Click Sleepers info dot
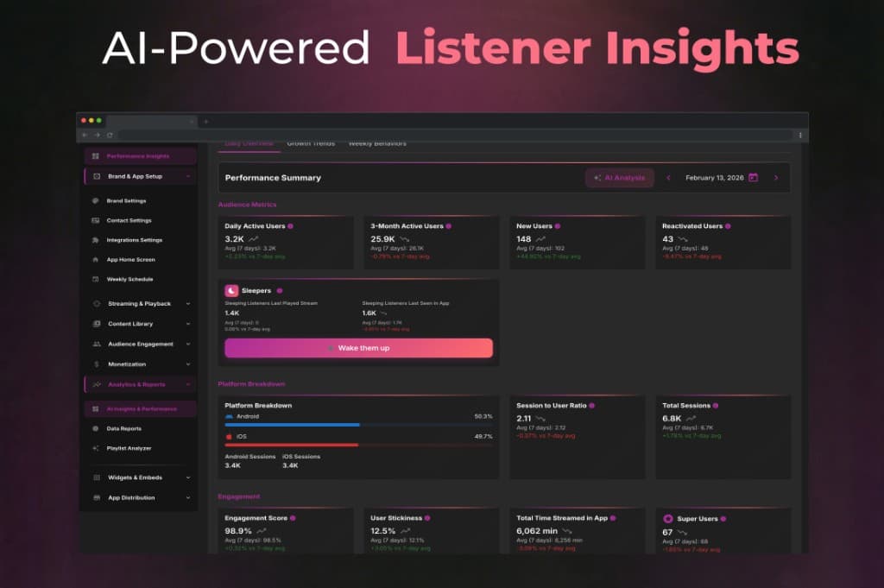Viewport: 884px width, 588px height. tap(280, 291)
